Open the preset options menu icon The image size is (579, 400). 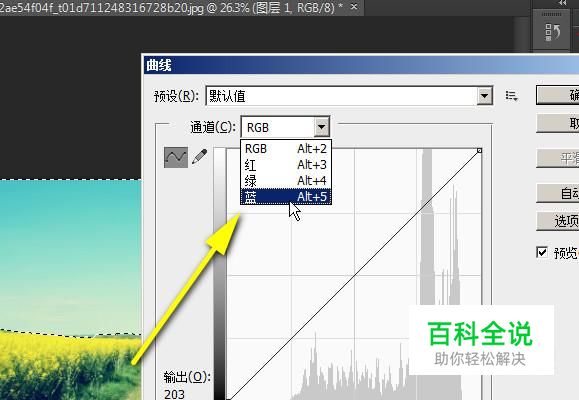[x=511, y=96]
